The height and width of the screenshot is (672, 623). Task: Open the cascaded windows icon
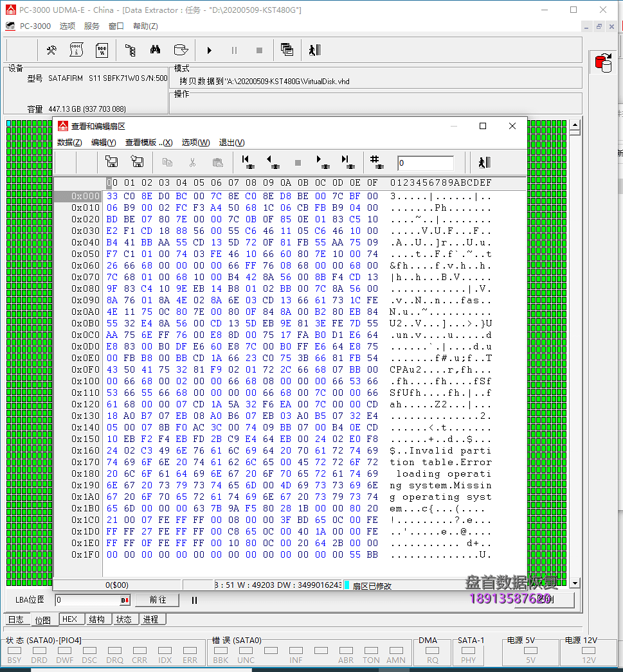[287, 50]
